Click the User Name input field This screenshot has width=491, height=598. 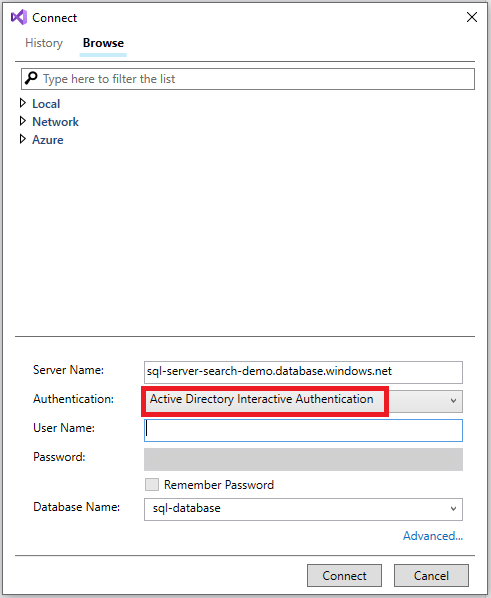pyautogui.click(x=303, y=430)
